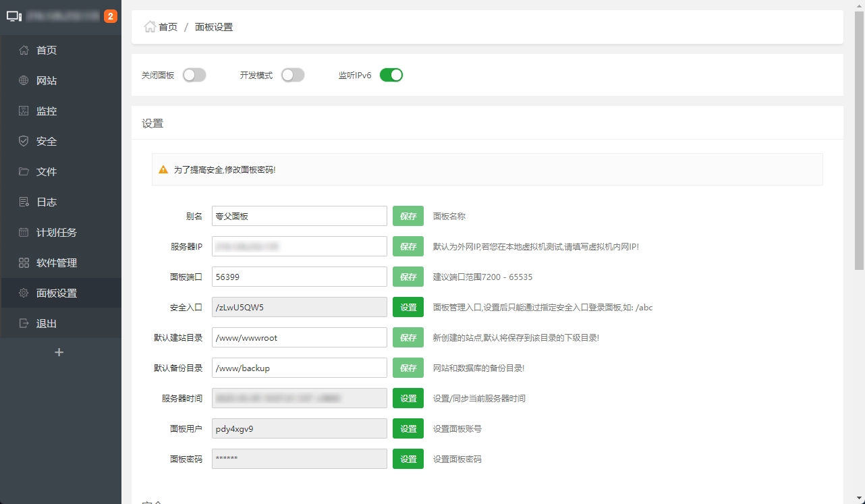Click the folder icon for 文件
Screen dimensions: 865x504
tap(24, 171)
